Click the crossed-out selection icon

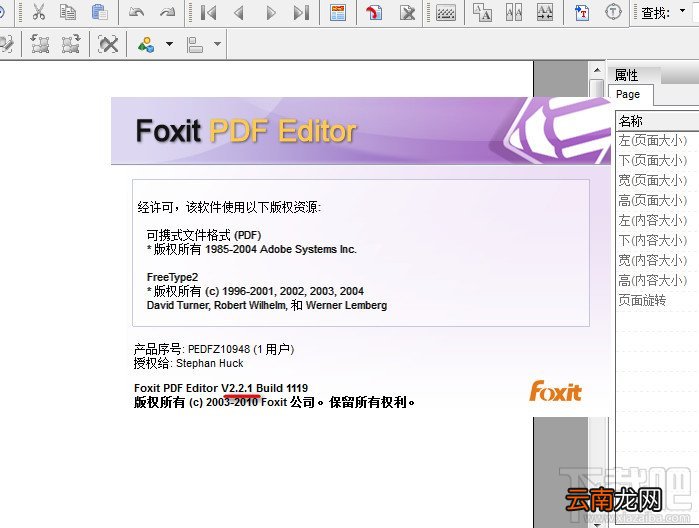tap(108, 44)
